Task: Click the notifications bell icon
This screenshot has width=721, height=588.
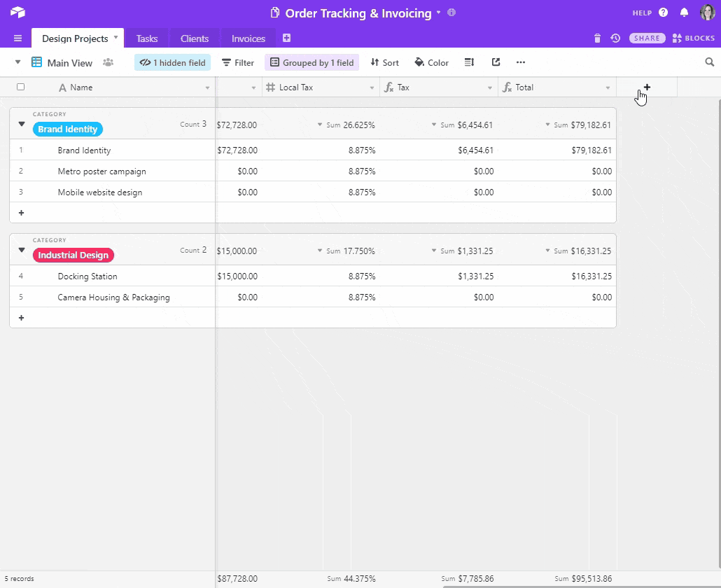Action: tap(684, 13)
